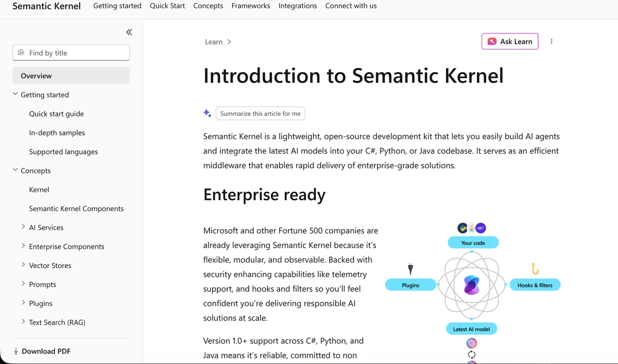
Task: Click the Python logo above Your code
Action: coord(462,228)
